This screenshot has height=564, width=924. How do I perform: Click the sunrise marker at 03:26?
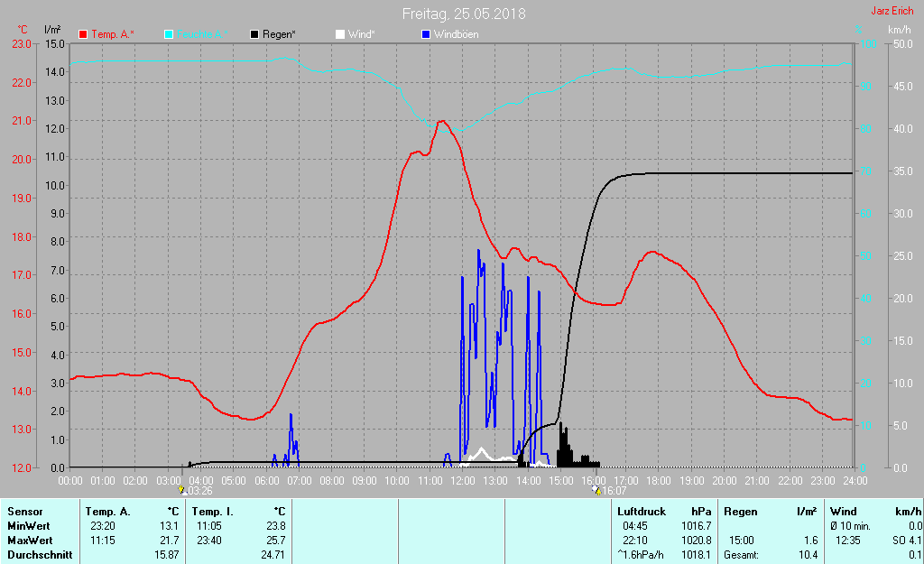pos(182,490)
